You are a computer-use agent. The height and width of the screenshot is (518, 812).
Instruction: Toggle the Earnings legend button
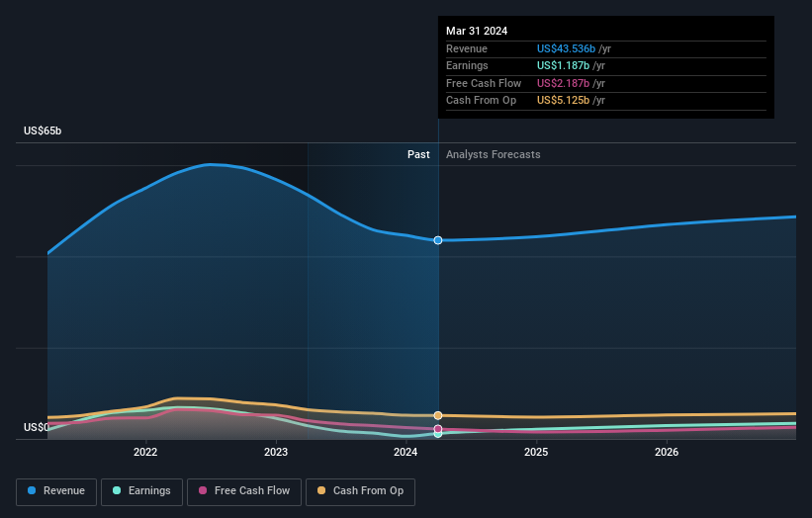click(x=141, y=491)
